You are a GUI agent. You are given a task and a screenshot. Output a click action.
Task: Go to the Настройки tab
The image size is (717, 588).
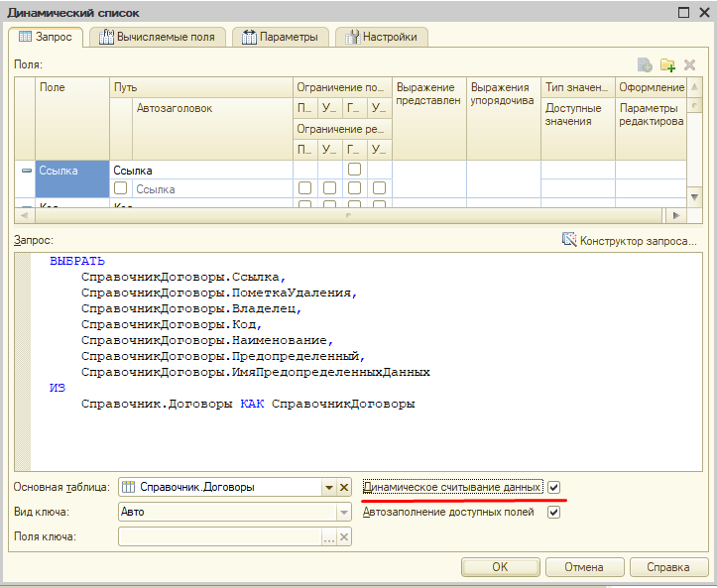coord(383,37)
